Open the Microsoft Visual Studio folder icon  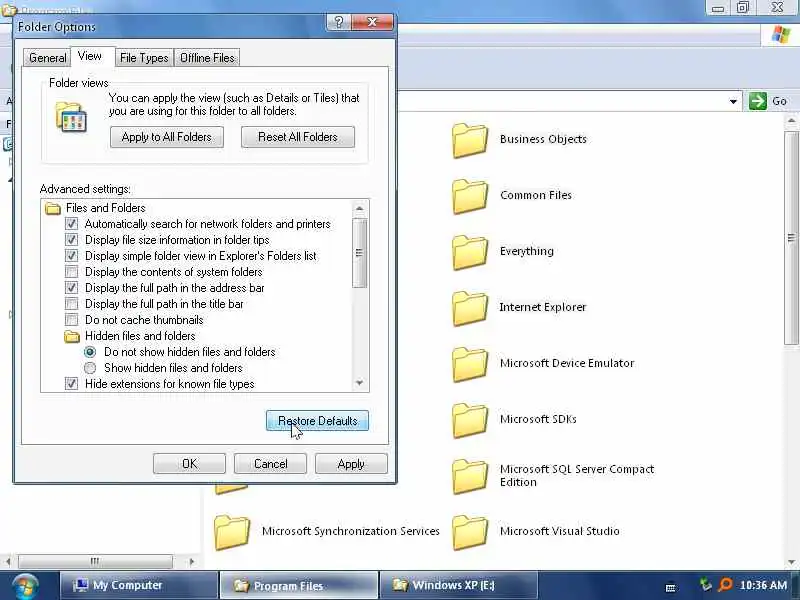[x=470, y=532]
